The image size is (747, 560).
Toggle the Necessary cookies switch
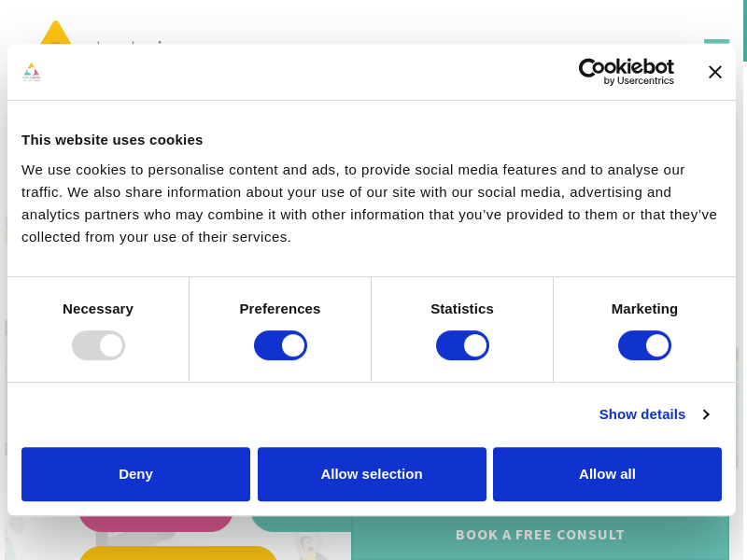click(x=98, y=345)
